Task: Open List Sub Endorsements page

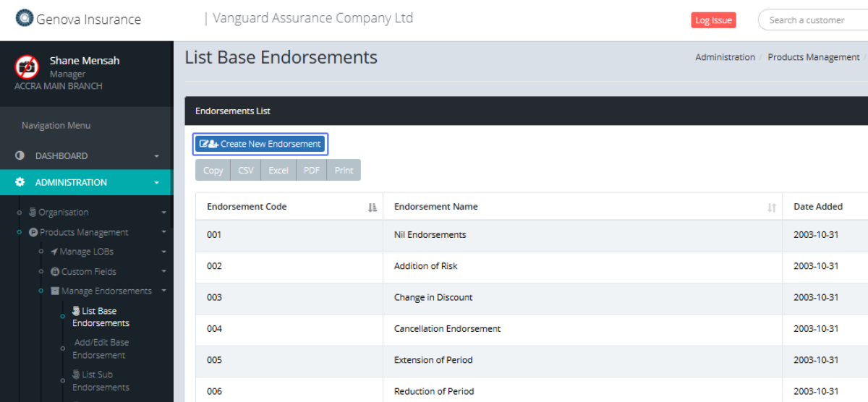Action: (101, 381)
